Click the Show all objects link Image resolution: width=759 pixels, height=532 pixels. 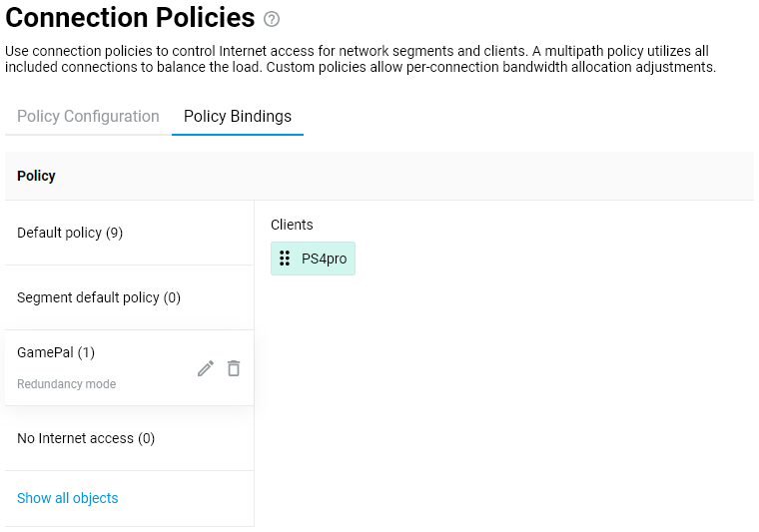pyautogui.click(x=68, y=498)
